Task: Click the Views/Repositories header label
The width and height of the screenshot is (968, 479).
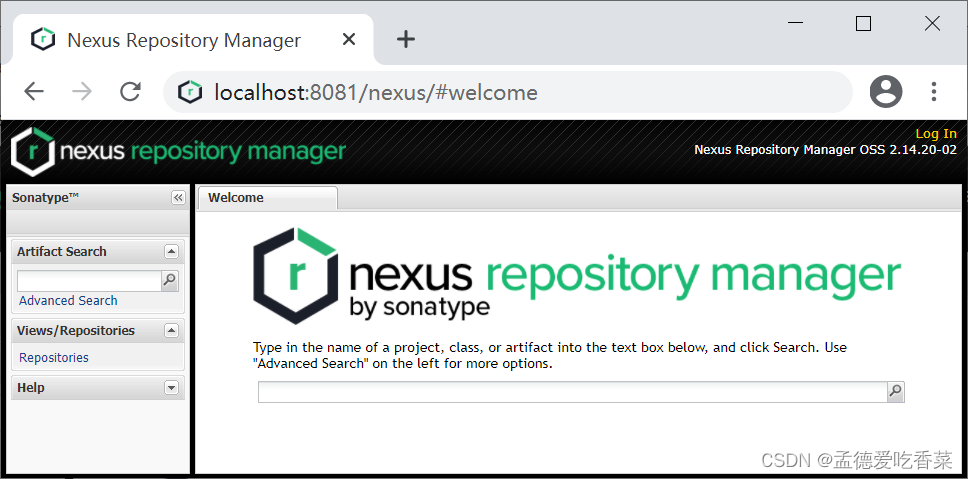Action: click(76, 330)
